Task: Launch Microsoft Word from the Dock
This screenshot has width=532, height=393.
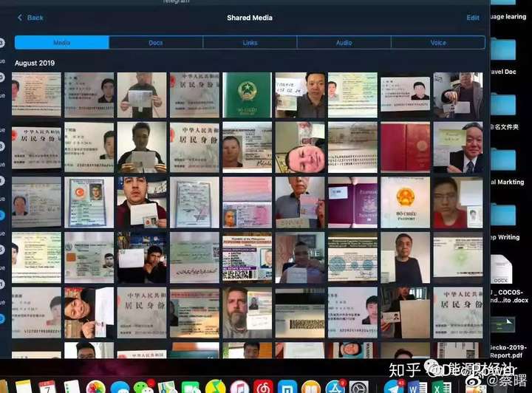Action: click(x=417, y=387)
